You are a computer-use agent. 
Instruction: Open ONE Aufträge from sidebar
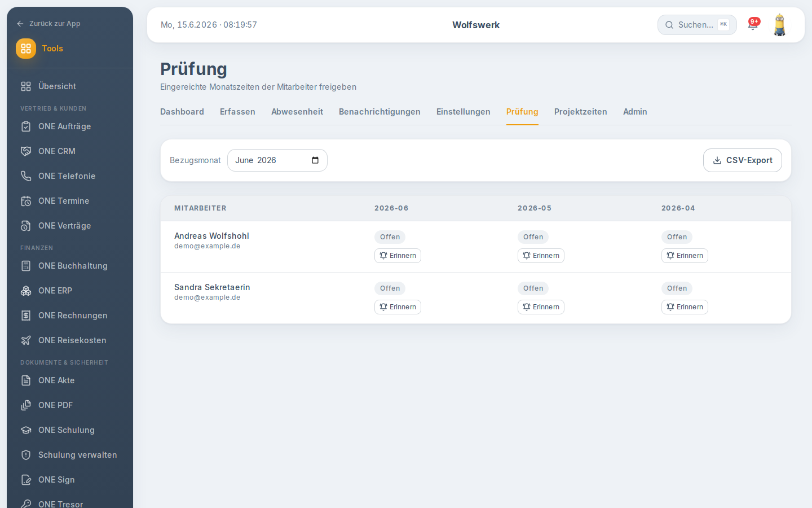coord(70,126)
